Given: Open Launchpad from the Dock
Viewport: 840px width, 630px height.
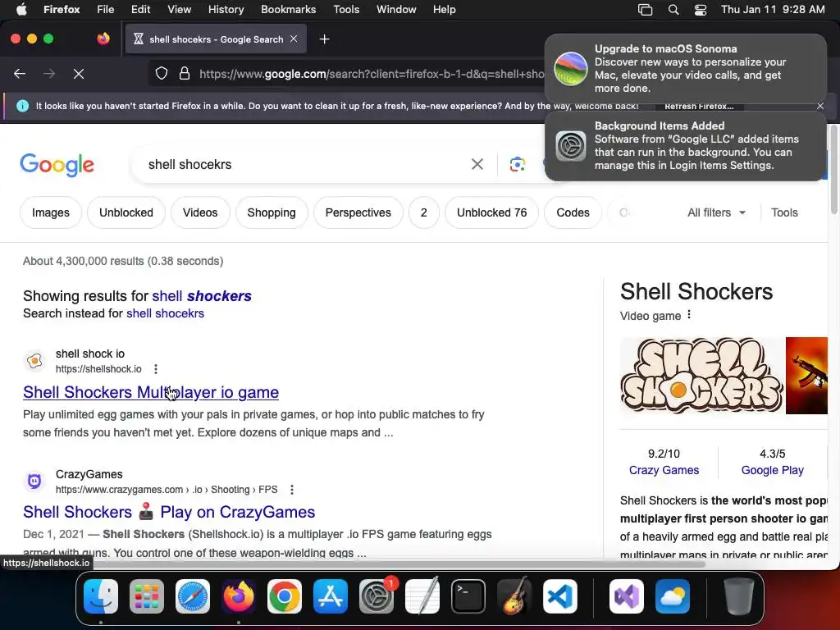Looking at the screenshot, I should [146, 596].
